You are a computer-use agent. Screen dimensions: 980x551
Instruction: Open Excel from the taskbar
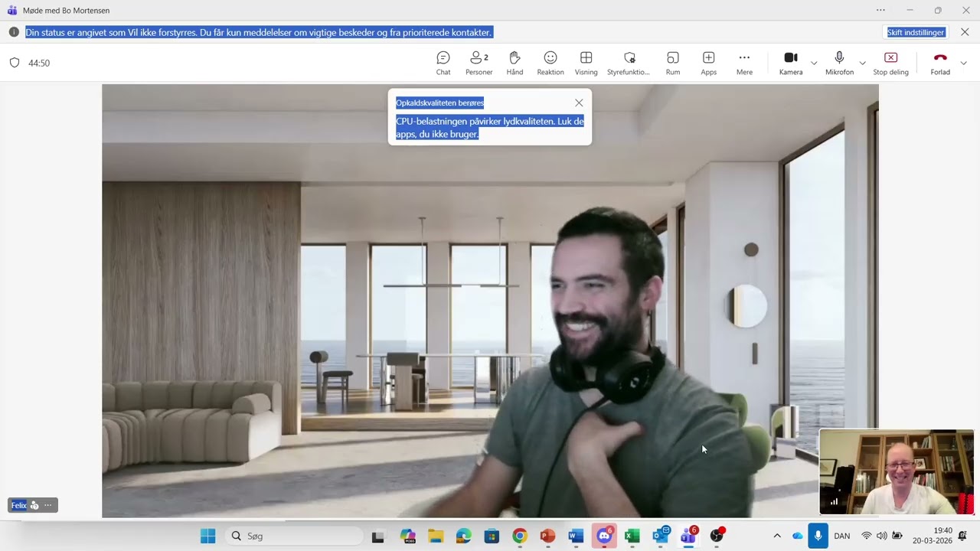coord(632,536)
